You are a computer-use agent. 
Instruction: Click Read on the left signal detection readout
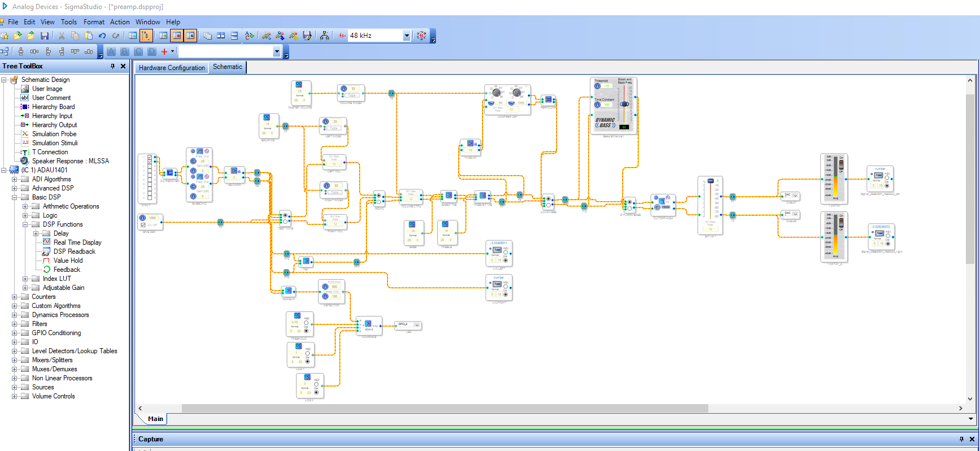(x=878, y=175)
